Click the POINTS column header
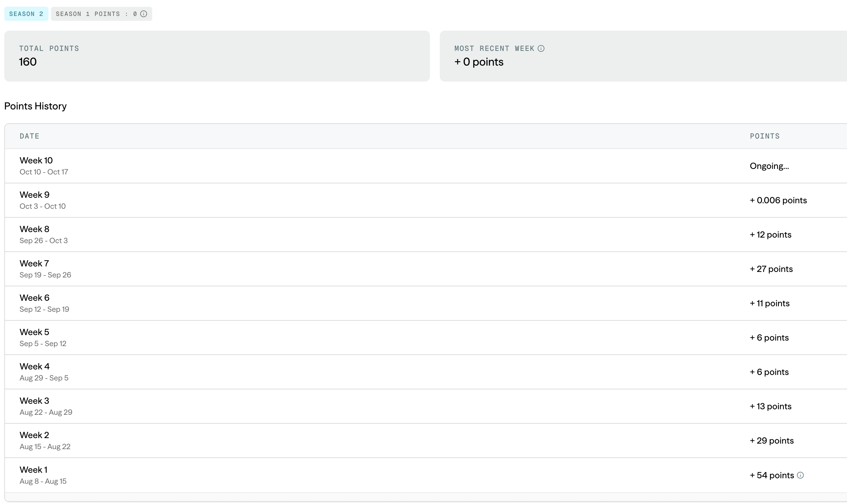 point(765,136)
